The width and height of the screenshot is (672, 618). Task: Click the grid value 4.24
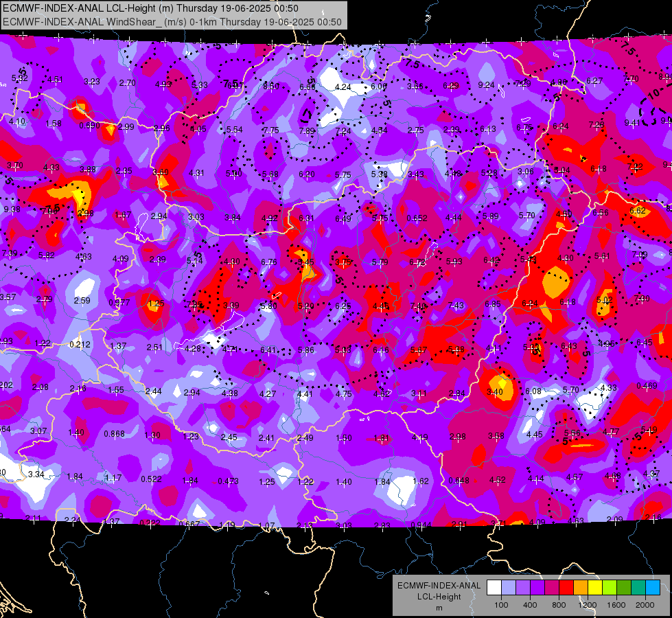click(343, 87)
